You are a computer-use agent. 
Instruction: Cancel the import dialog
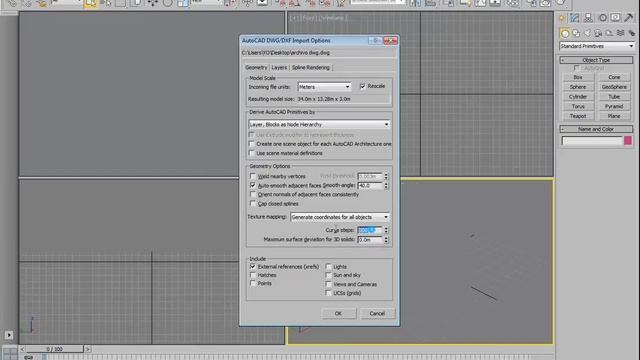pos(377,313)
